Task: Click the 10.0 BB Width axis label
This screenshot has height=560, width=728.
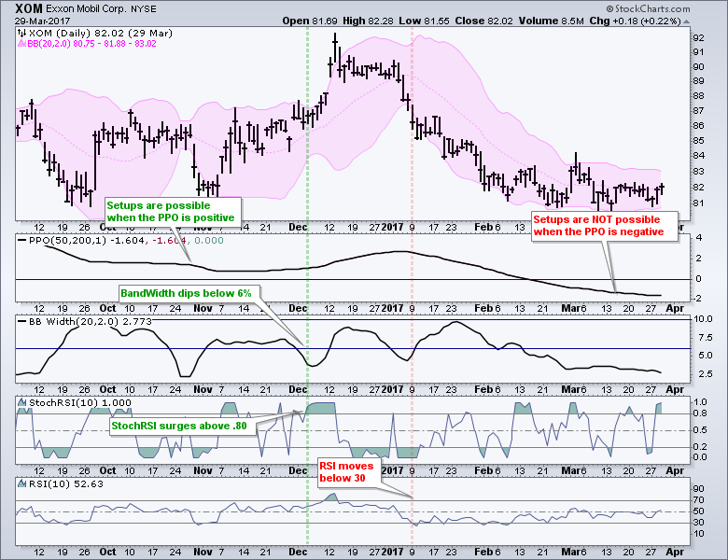Action: click(x=703, y=319)
